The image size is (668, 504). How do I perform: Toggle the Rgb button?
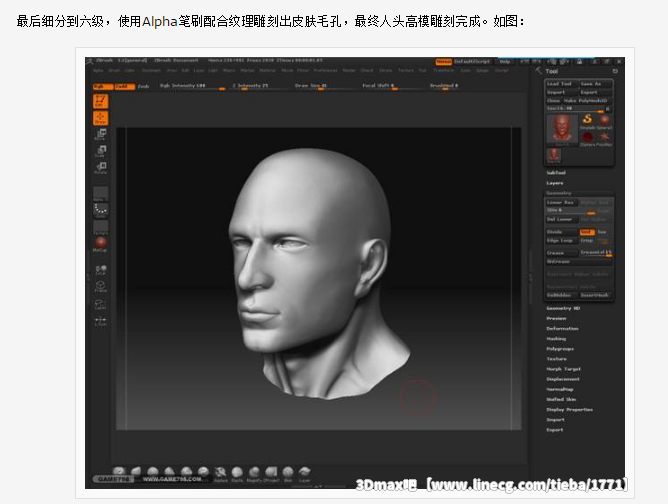103,86
